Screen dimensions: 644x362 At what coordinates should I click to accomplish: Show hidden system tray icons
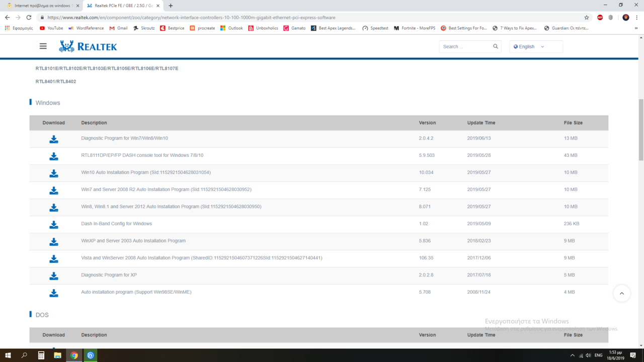coord(572,355)
